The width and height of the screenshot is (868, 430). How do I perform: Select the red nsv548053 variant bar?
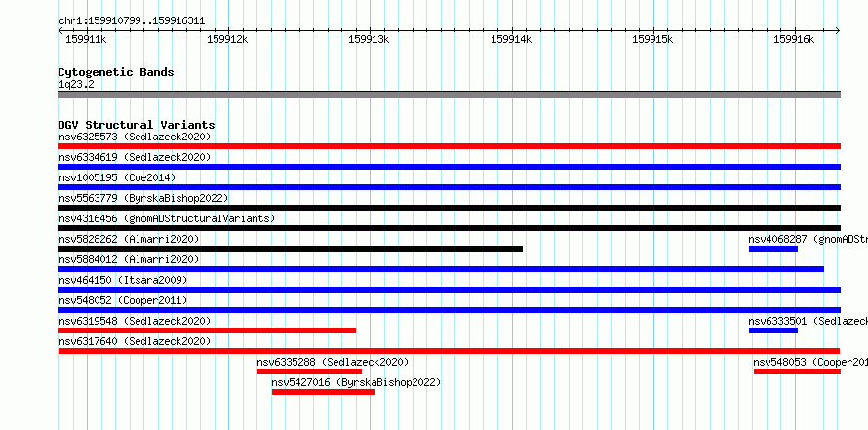pos(797,371)
